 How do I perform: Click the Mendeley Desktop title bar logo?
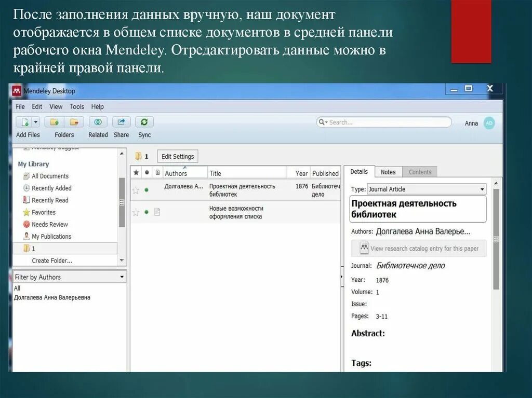[x=17, y=91]
